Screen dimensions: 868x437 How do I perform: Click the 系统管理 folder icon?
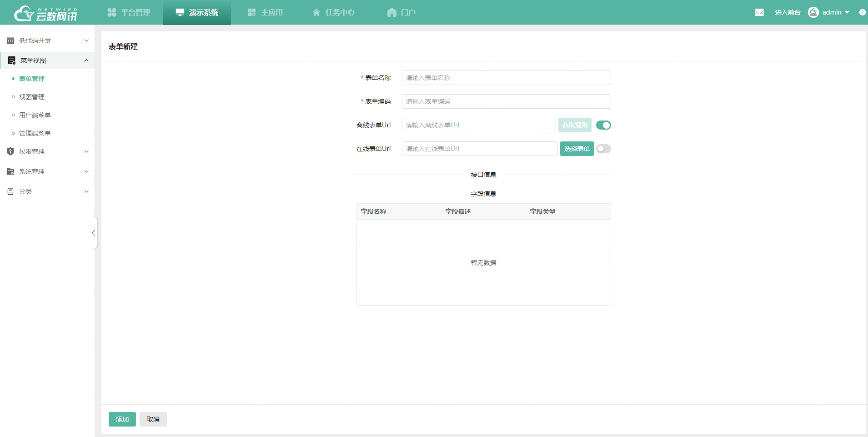click(x=10, y=171)
